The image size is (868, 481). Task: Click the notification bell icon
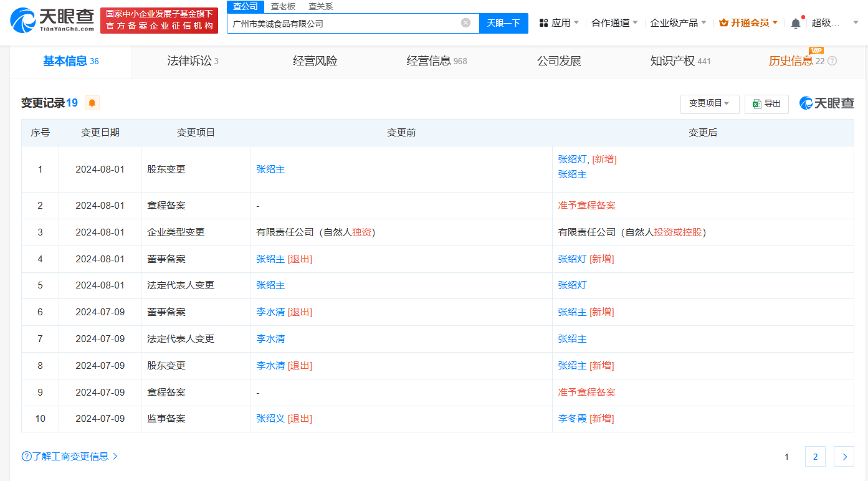(795, 21)
